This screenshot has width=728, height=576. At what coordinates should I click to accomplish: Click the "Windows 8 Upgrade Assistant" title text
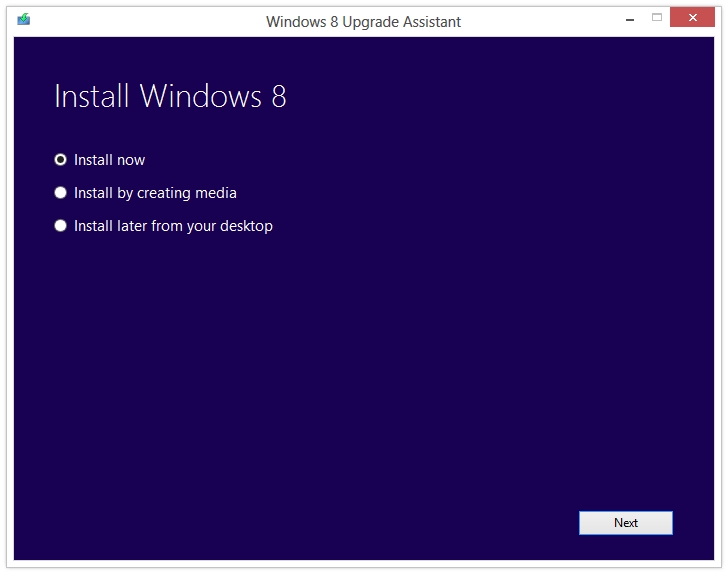coord(363,21)
